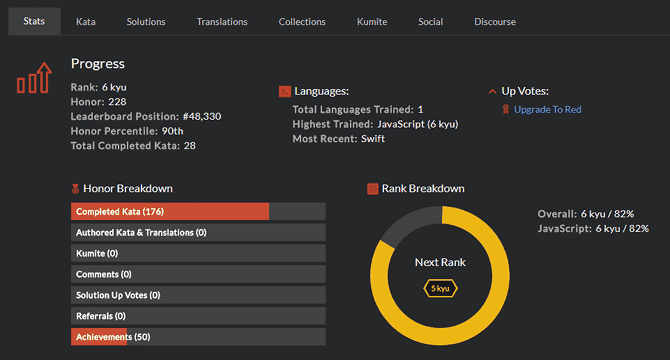The image size is (670, 360).
Task: Click the Up Votes chevron icon
Action: (492, 91)
